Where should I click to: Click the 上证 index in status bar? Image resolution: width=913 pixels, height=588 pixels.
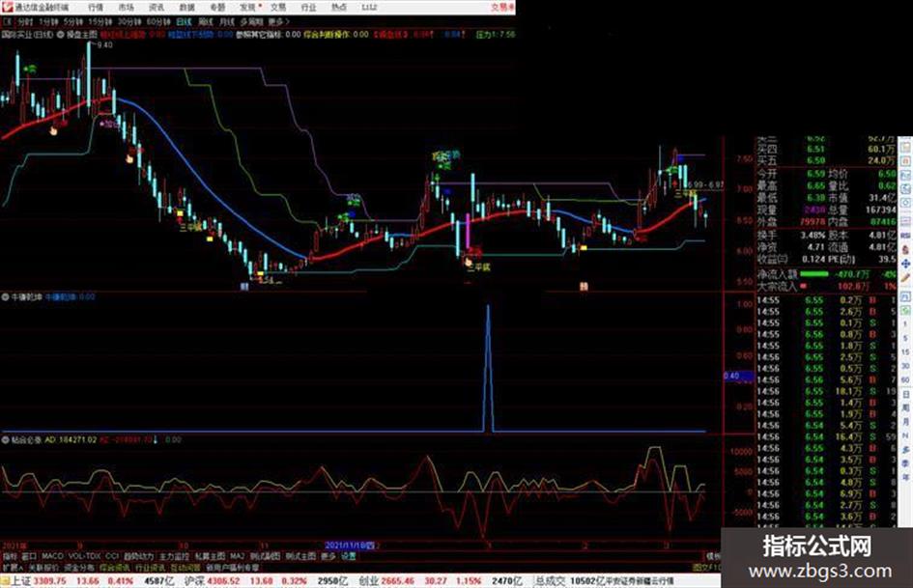coord(21,581)
